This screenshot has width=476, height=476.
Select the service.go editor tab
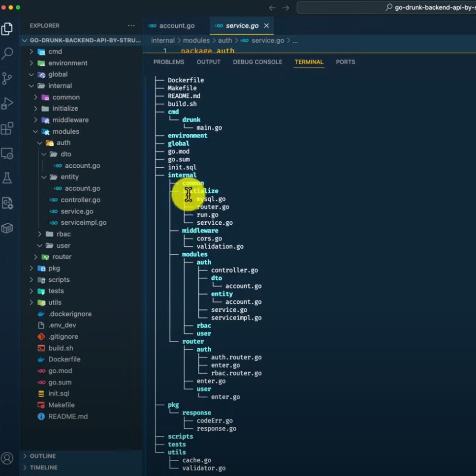(242, 26)
